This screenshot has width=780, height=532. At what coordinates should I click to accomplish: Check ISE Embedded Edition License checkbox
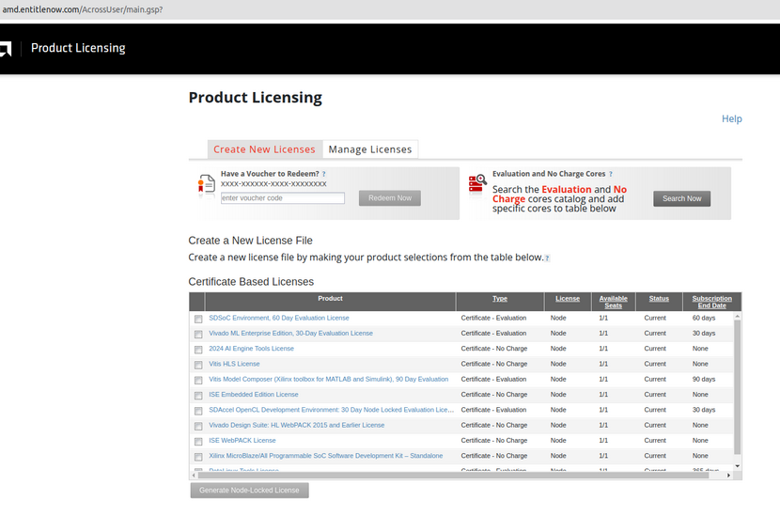[198, 395]
